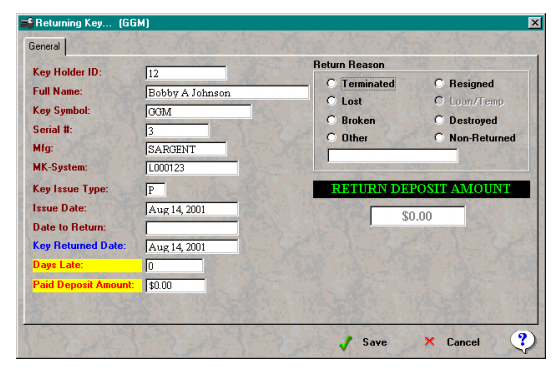
Task: Cancel the returning key dialog
Action: coord(452,342)
